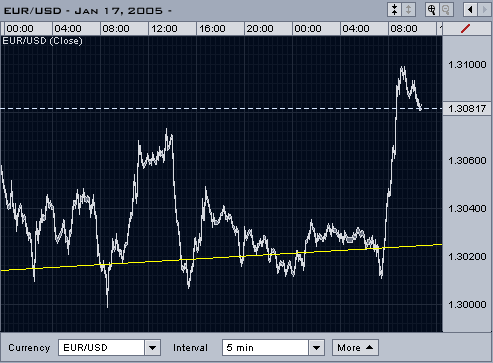Click the 20:00 time axis label

pyautogui.click(x=260, y=29)
